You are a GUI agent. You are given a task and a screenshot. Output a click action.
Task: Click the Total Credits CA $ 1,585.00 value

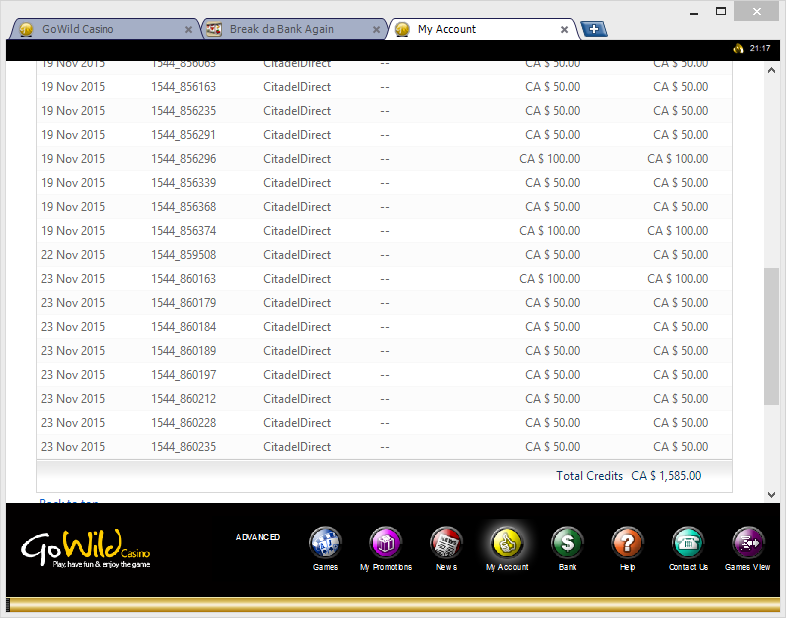pos(666,476)
